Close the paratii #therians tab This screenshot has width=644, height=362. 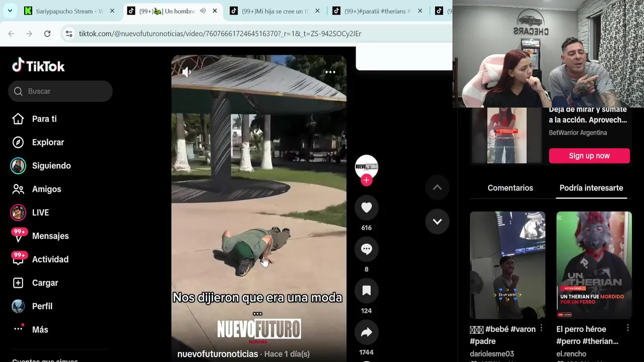tap(420, 11)
